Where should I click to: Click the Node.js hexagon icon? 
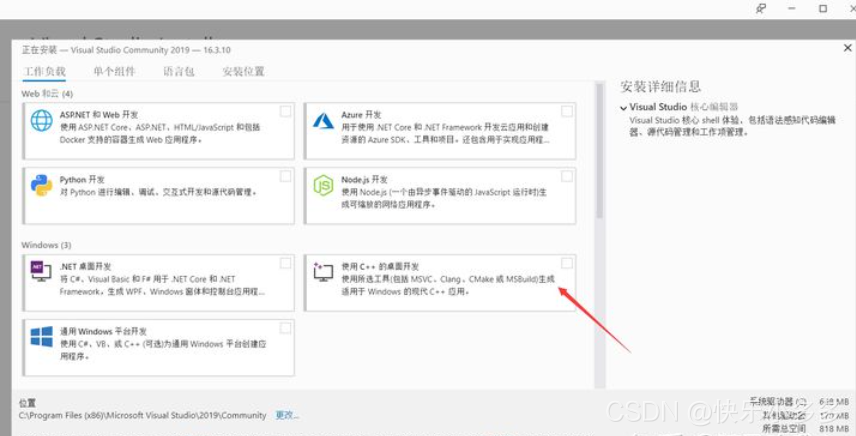point(323,186)
